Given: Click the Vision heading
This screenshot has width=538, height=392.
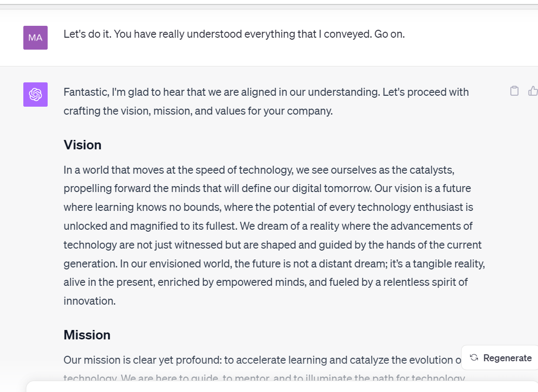Looking at the screenshot, I should 82,145.
